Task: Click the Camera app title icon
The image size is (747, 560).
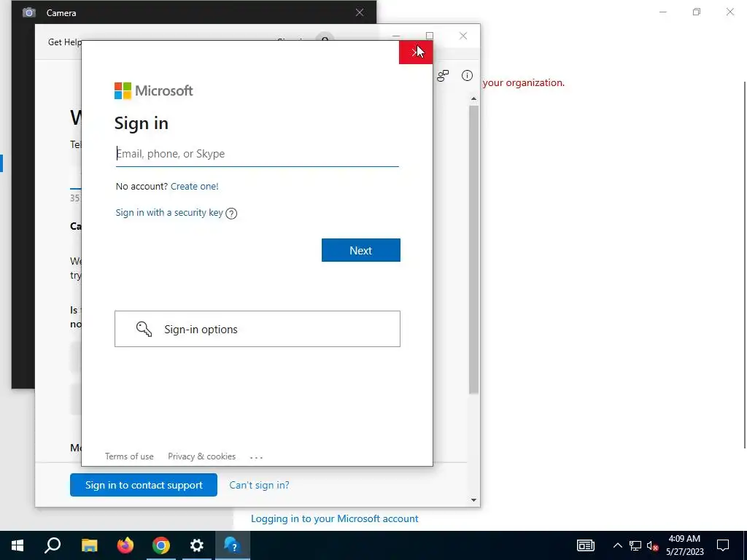Action: pyautogui.click(x=29, y=12)
